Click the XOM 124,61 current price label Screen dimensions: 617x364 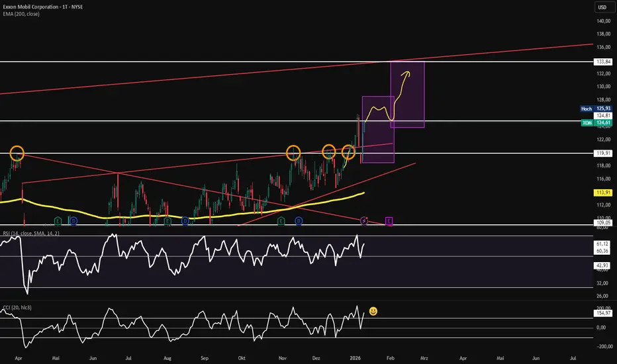(x=596, y=123)
